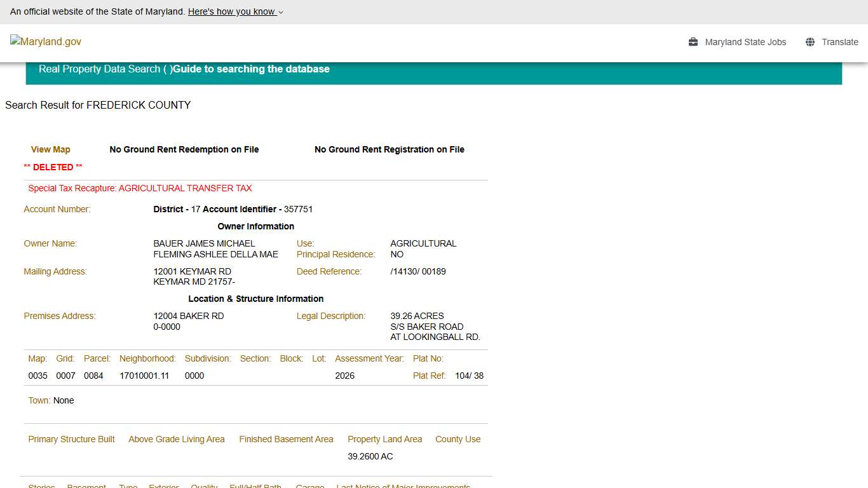
Task: Click the Real Property Data Search header bar
Action: click(x=105, y=69)
